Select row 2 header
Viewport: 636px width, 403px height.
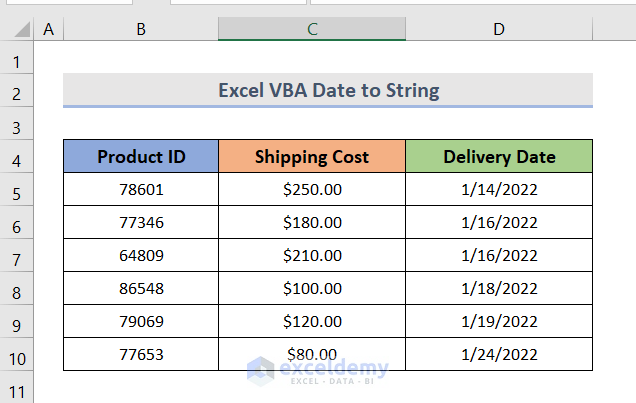click(17, 91)
